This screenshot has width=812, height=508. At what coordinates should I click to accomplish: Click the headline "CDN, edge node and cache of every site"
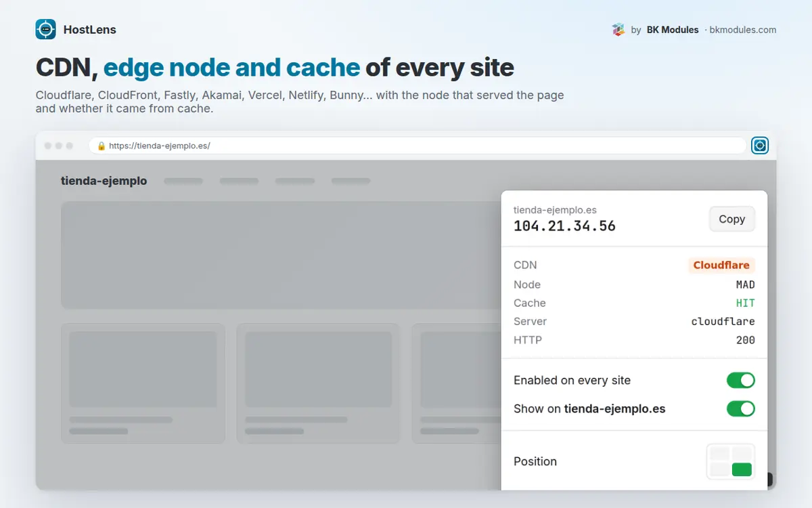point(275,68)
